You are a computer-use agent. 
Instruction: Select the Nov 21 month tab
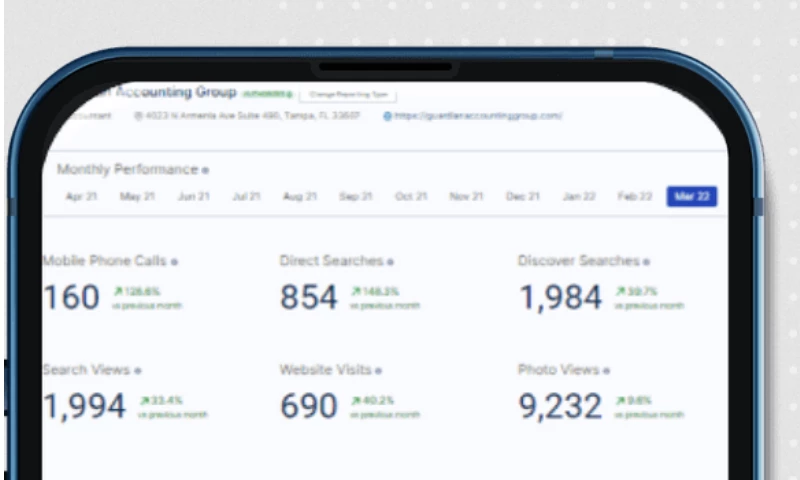466,197
